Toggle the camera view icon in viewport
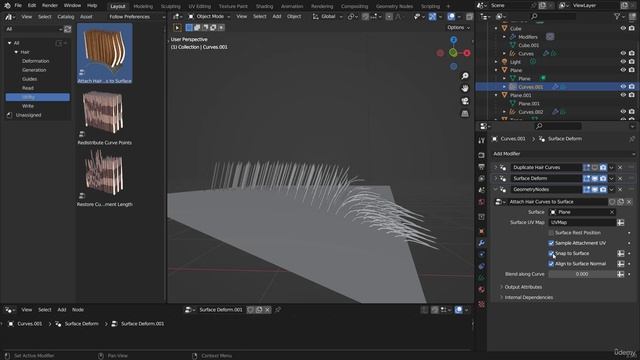Viewport: 640px width, 360px height. pos(465,101)
